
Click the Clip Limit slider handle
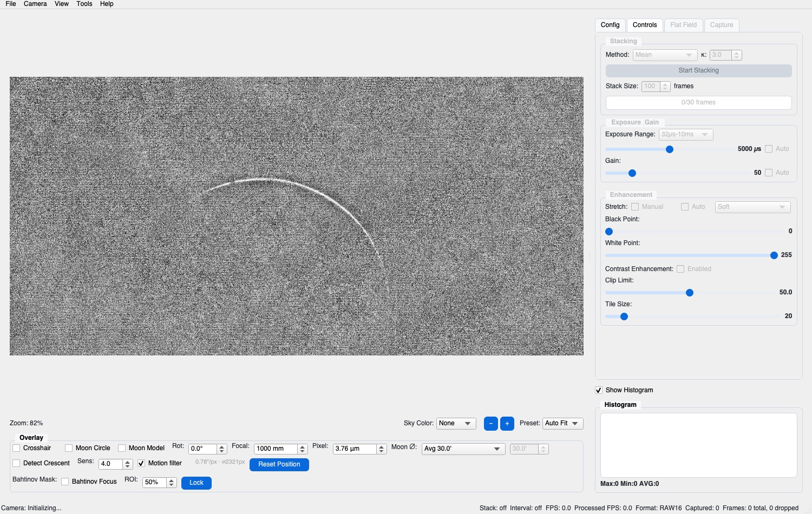(690, 293)
